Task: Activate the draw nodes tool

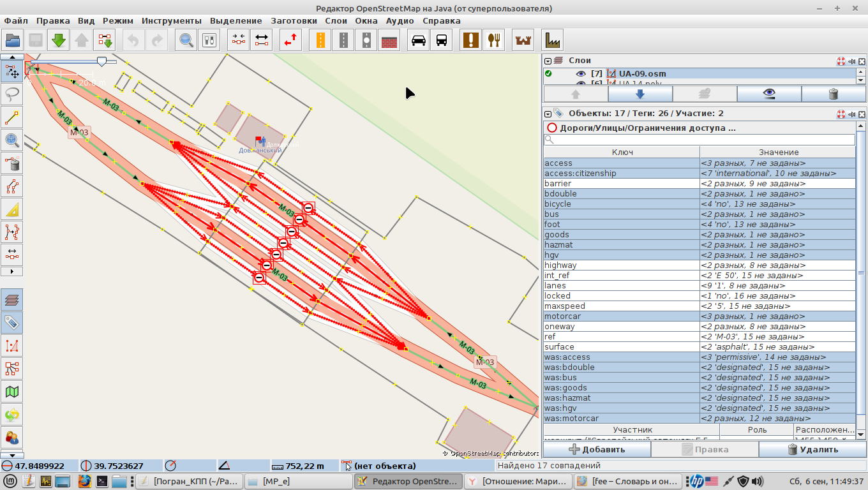Action: [x=12, y=117]
